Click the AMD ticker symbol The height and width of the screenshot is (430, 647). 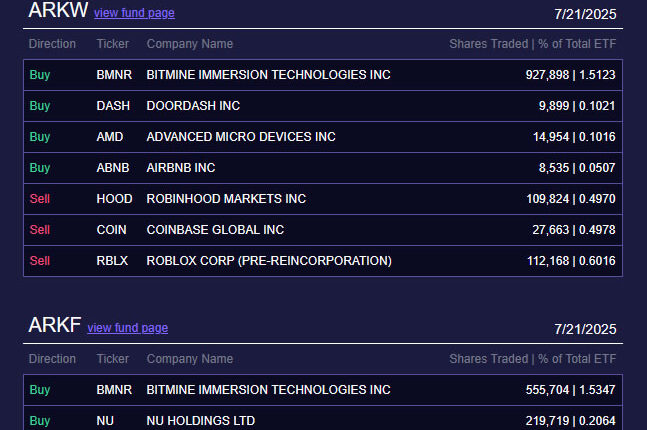(110, 137)
